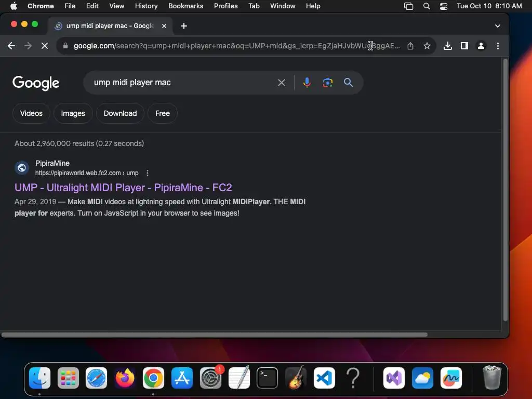Submit search with magnifier icon
The width and height of the screenshot is (532, 399).
coord(348,83)
